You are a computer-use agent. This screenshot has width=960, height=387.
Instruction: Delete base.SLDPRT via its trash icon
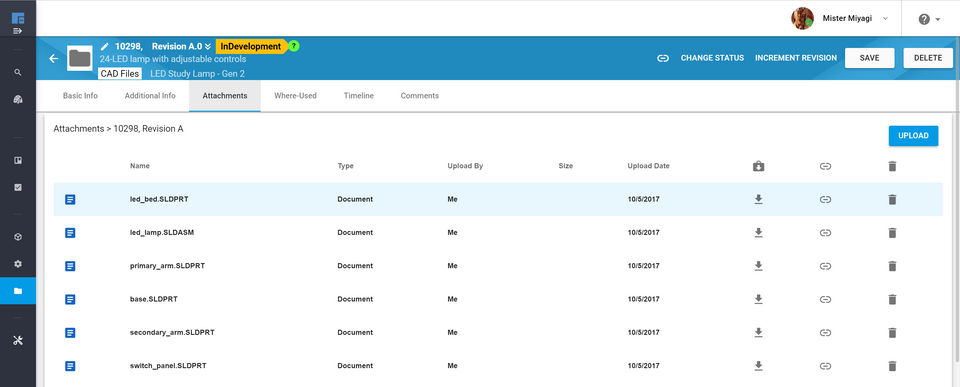click(x=892, y=299)
